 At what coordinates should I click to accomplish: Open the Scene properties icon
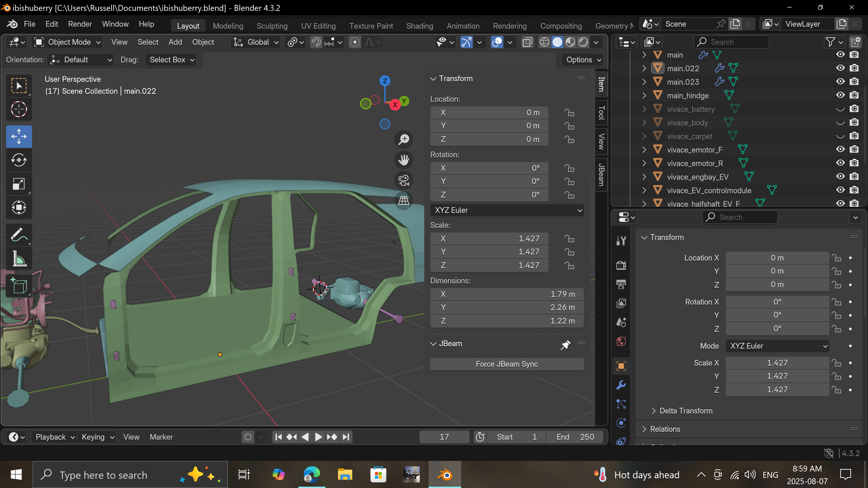[621, 322]
